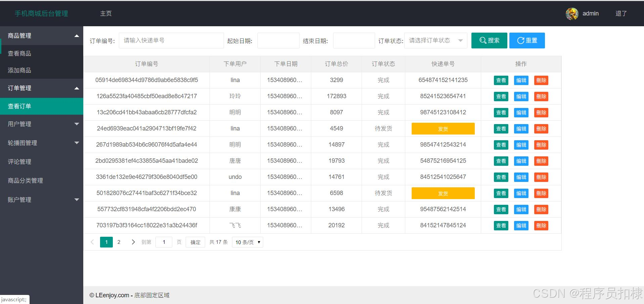
Task: Click the 起始日期 date input field
Action: [x=278, y=40]
